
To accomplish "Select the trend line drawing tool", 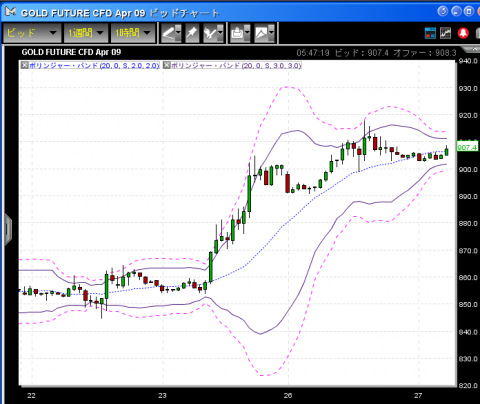I will [169, 33].
